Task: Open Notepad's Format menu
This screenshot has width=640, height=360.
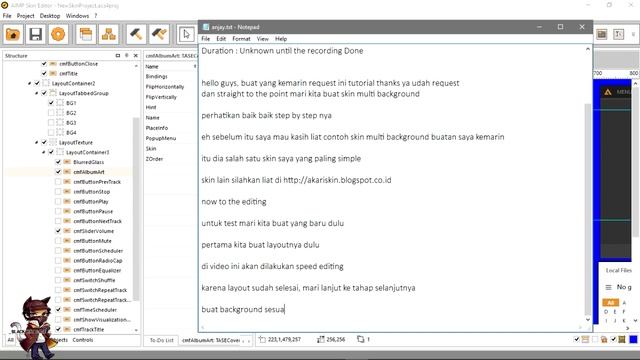Action: [241, 39]
